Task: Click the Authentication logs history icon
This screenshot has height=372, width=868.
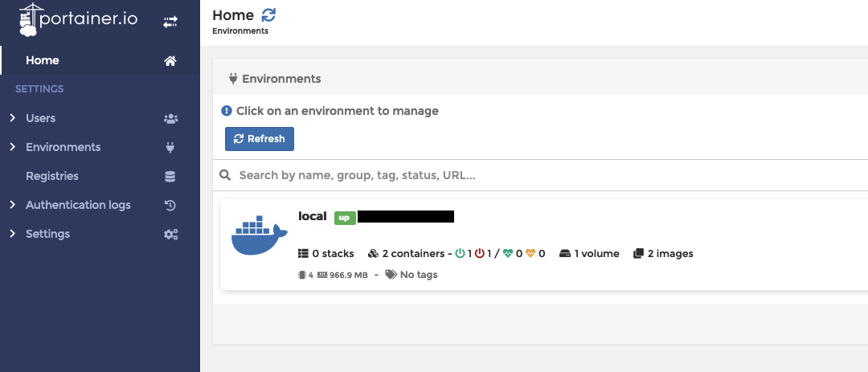Action: point(170,206)
